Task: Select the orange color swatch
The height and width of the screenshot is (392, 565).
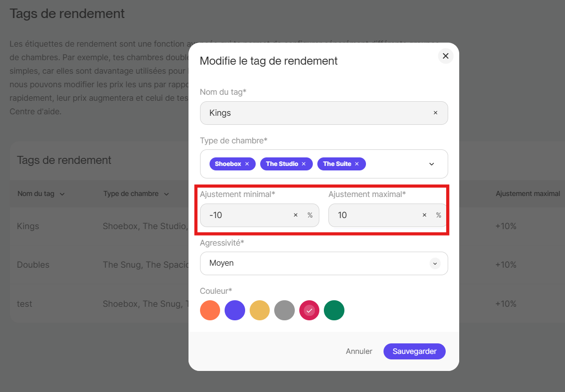Action: click(x=210, y=310)
